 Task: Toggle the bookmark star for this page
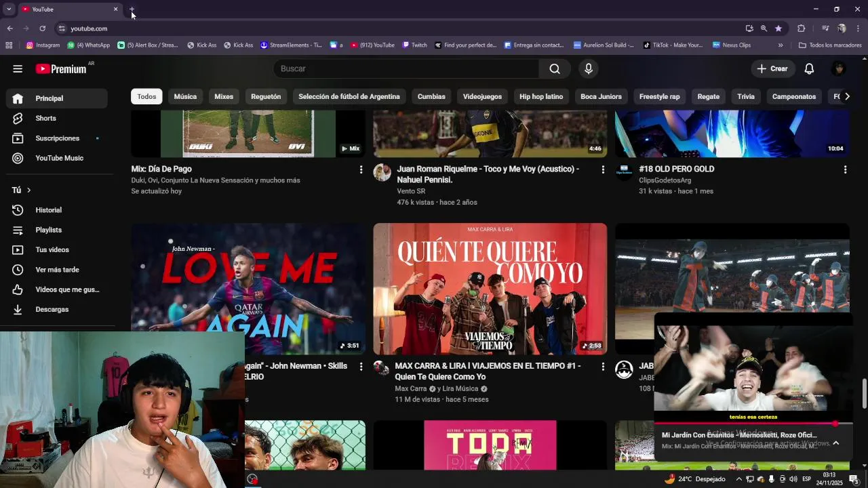pos(778,28)
